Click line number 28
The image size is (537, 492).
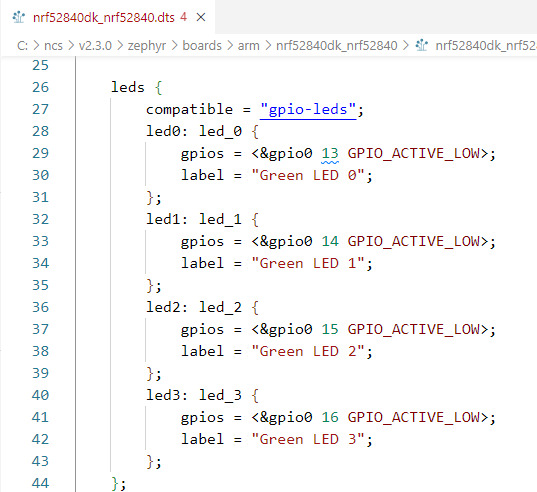(x=40, y=131)
